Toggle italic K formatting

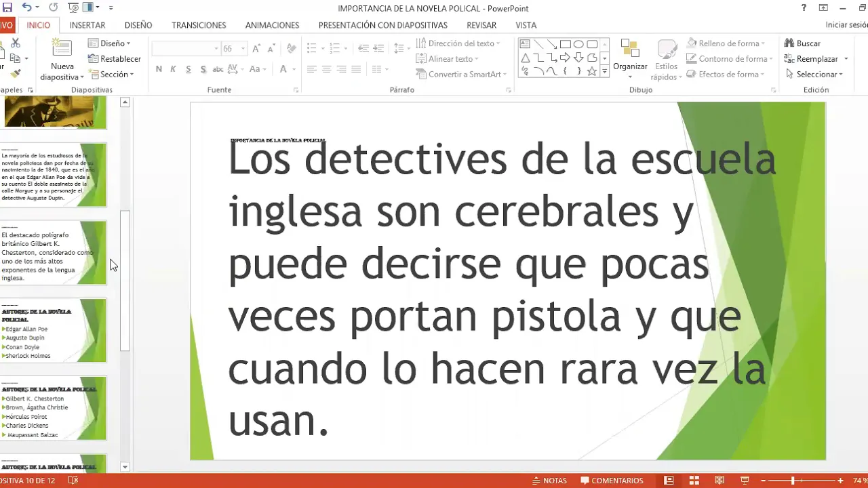tap(173, 69)
